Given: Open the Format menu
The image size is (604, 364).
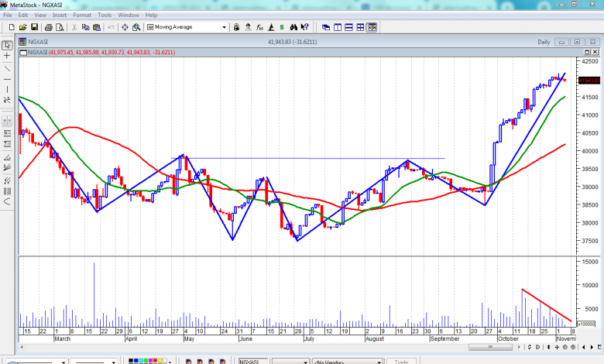Looking at the screenshot, I should [81, 15].
